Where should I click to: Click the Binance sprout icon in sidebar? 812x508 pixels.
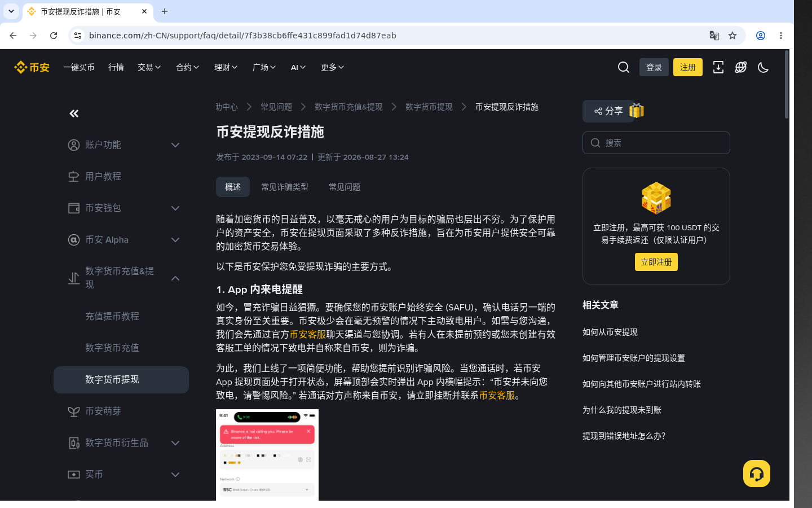click(x=74, y=411)
